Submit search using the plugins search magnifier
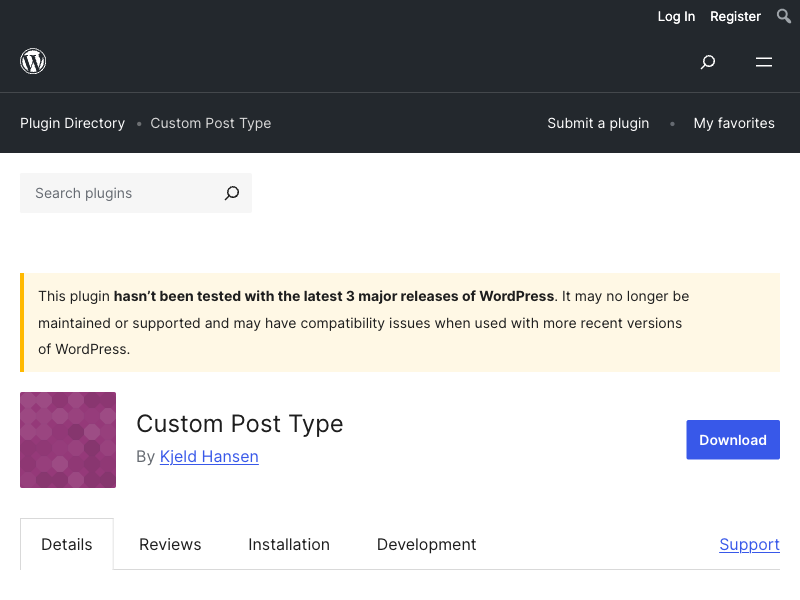800x600 pixels. point(232,193)
